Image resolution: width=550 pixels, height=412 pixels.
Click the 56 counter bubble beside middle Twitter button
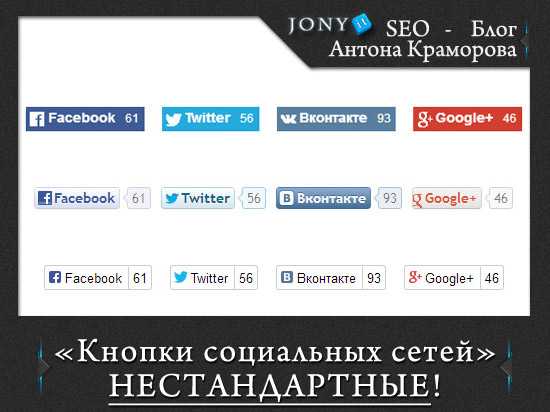pyautogui.click(x=254, y=198)
